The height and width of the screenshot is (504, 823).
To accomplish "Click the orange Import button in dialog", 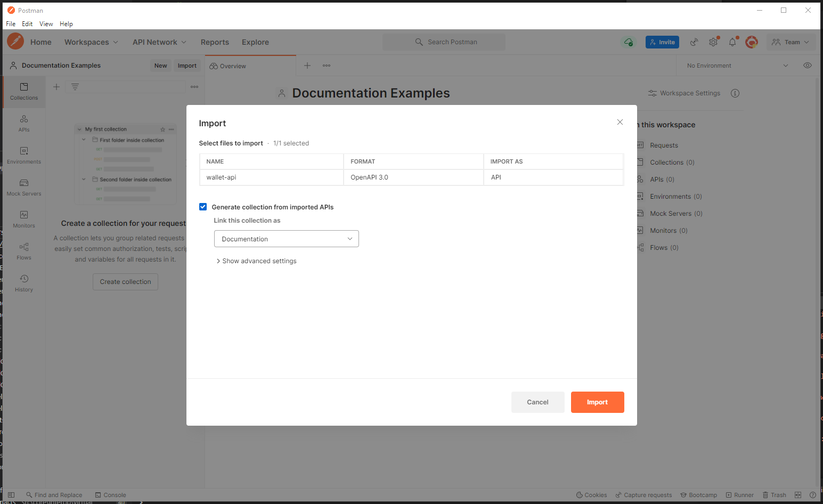I will pos(597,402).
